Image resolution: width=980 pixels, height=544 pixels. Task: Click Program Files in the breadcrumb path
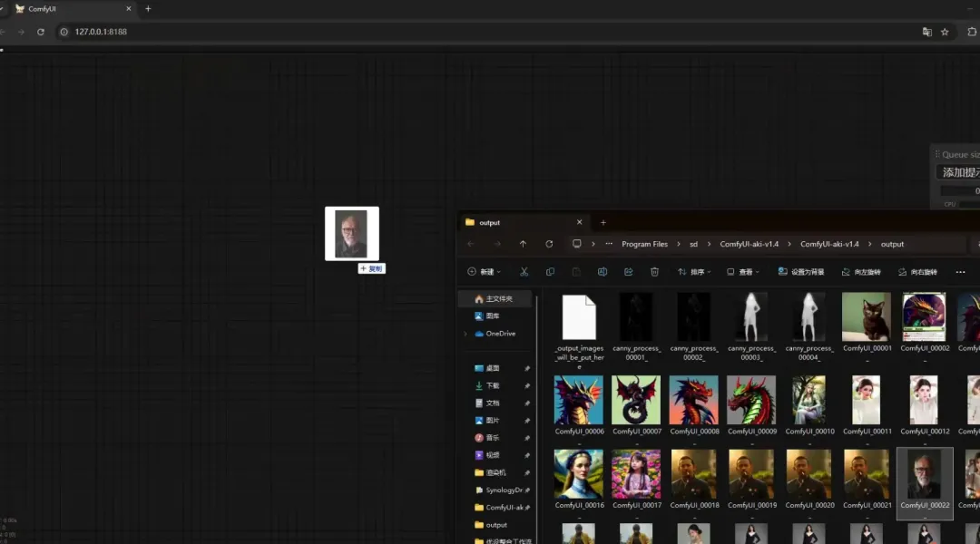point(644,244)
